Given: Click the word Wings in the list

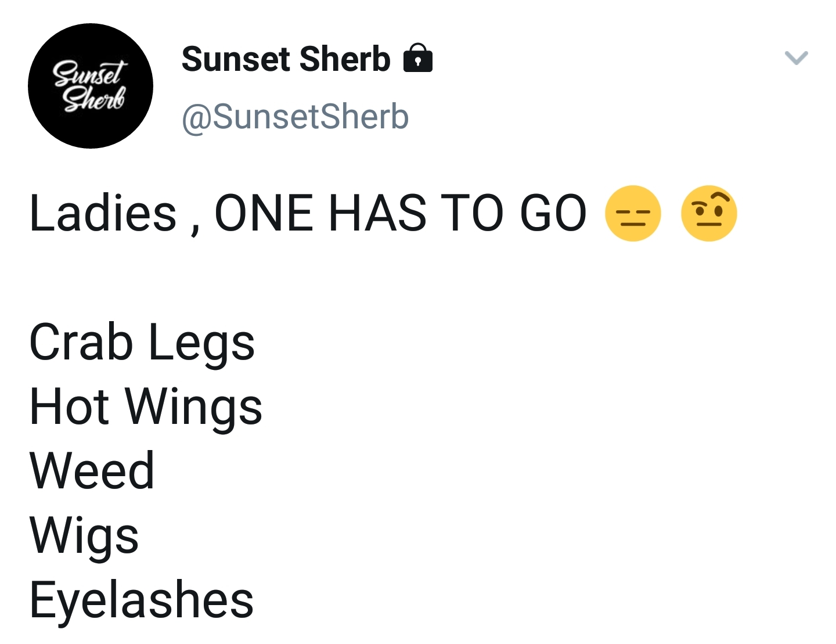Looking at the screenshot, I should pos(194,408).
